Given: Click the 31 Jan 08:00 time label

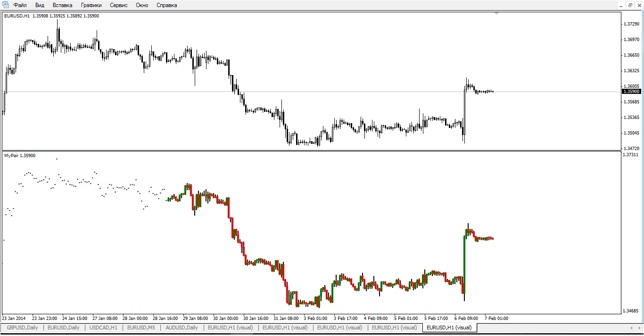Looking at the screenshot, I should (286, 319).
